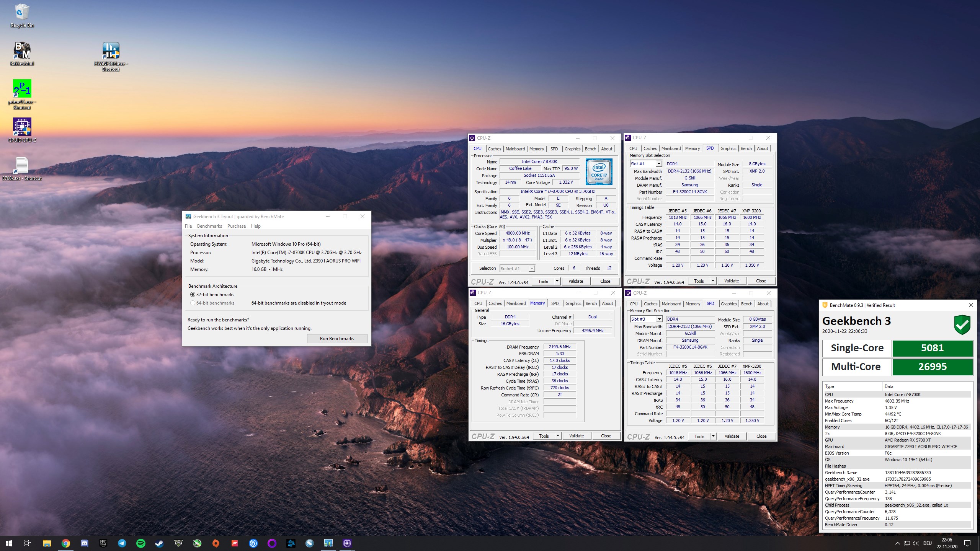Image resolution: width=980 pixels, height=551 pixels.
Task: Select the 64-bit benchmarks radio button
Action: click(193, 303)
